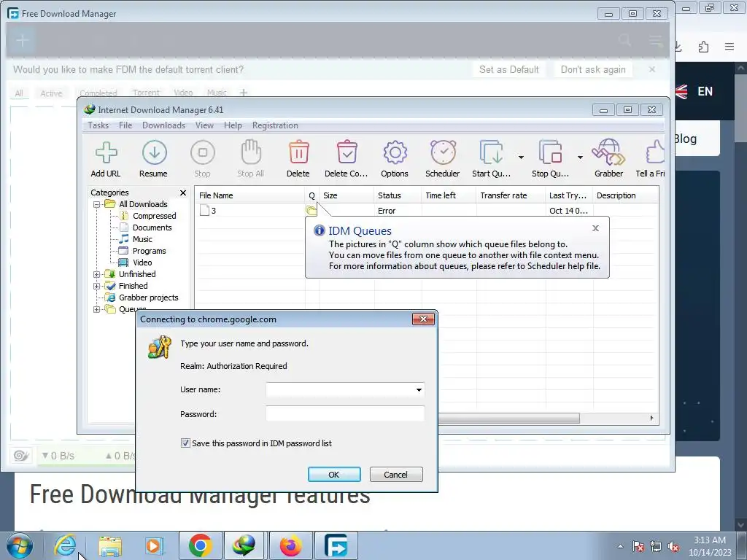Viewport: 747px width, 560px height.
Task: Select Grabber projects in the tree
Action: click(149, 297)
